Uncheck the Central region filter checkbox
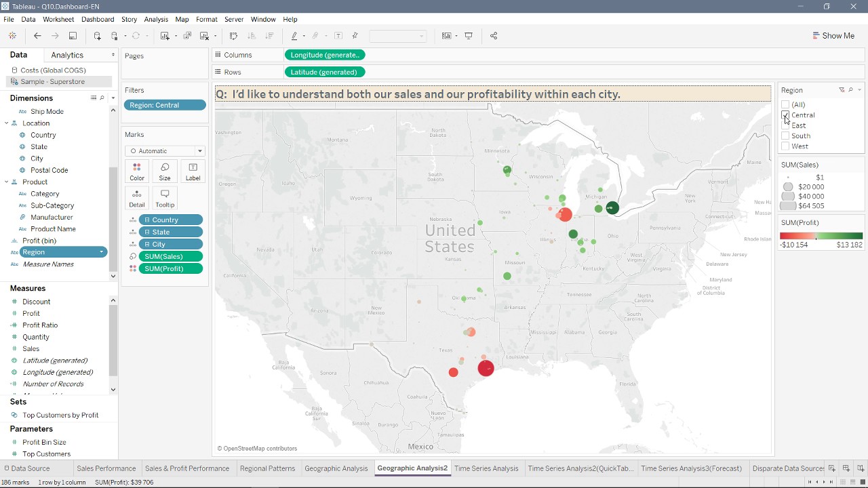The height and width of the screenshot is (488, 868). (x=785, y=115)
